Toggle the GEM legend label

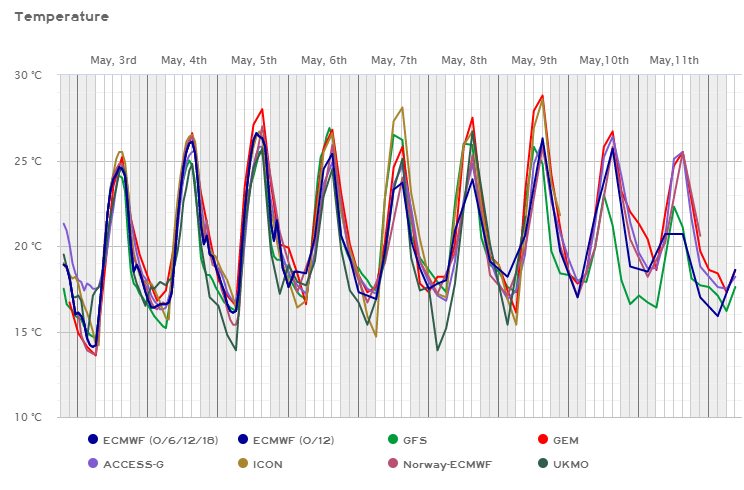[x=566, y=440]
